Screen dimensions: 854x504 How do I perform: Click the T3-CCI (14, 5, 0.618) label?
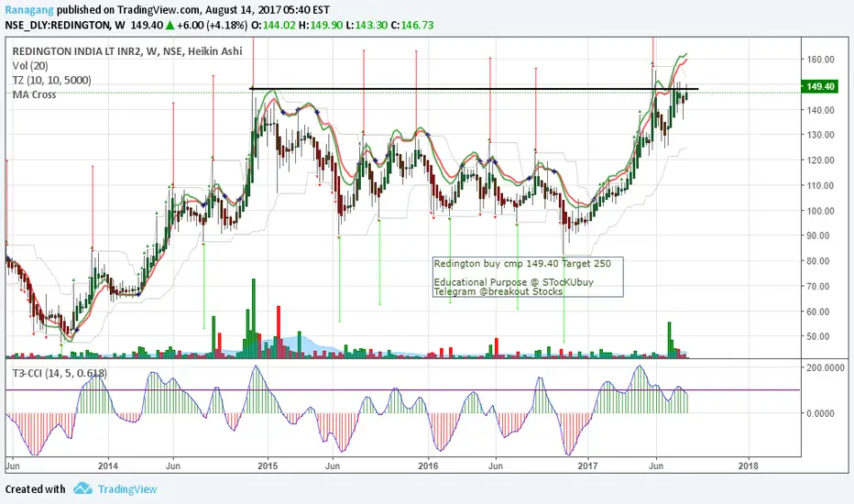point(60,373)
